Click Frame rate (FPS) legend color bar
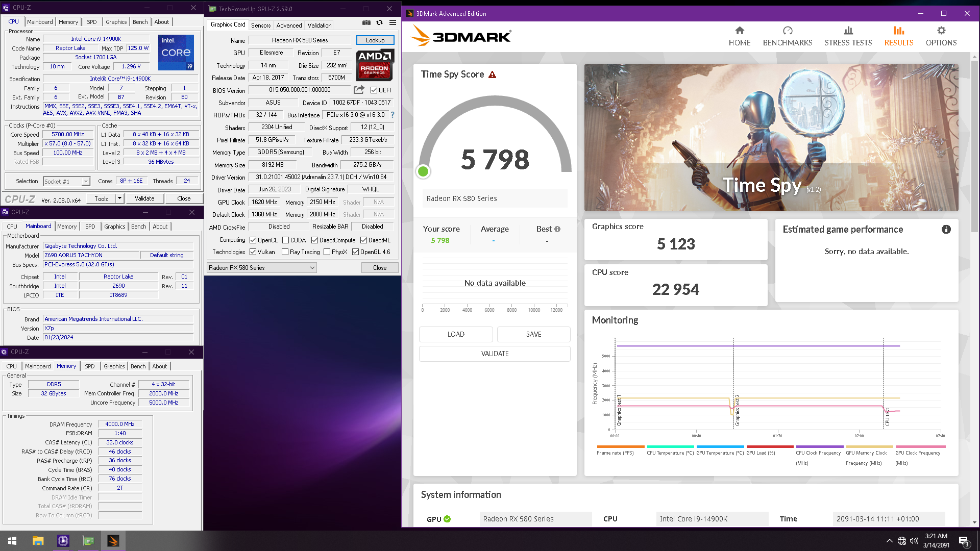980x551 pixels. pyautogui.click(x=620, y=446)
